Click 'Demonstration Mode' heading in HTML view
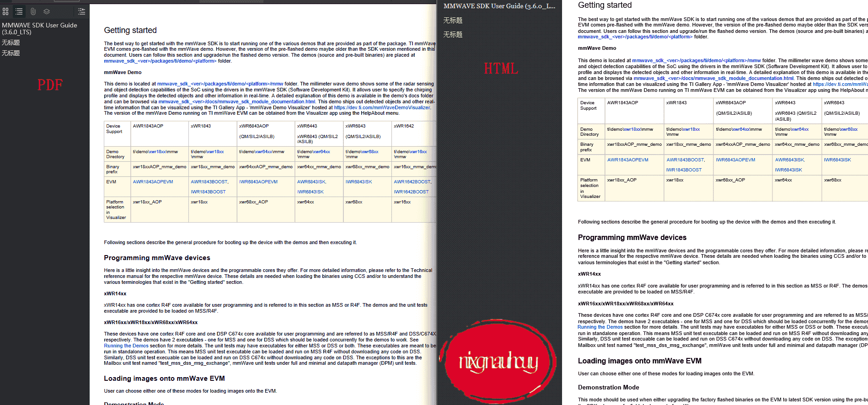 click(x=608, y=388)
